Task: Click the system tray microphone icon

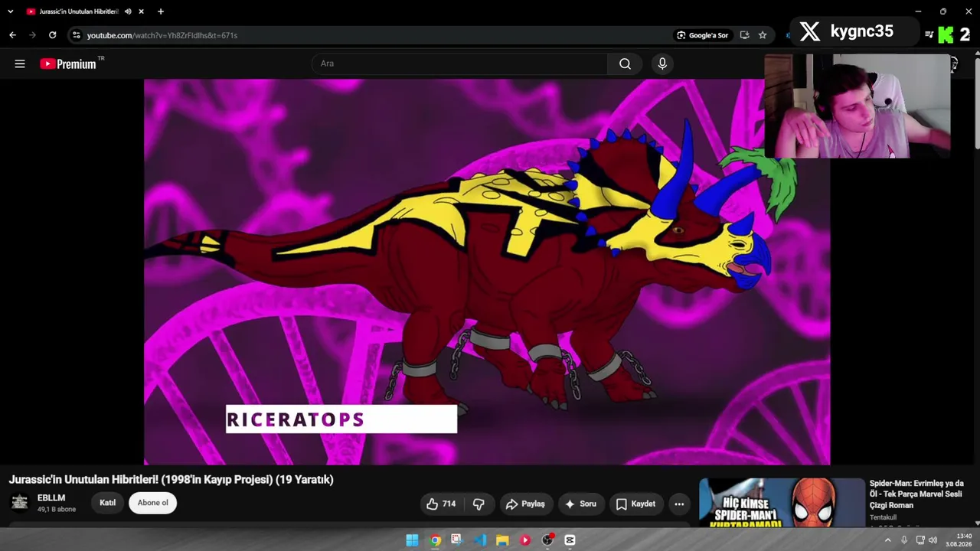Action: pyautogui.click(x=904, y=540)
